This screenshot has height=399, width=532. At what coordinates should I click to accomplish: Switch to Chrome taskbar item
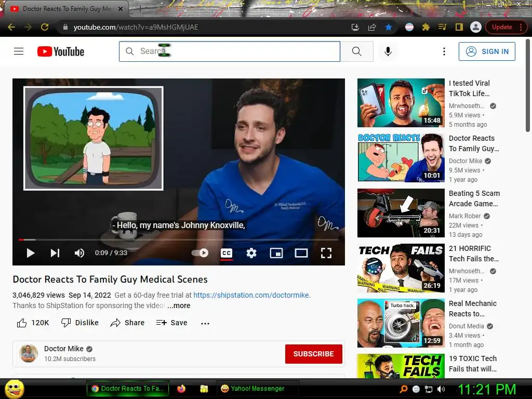pyautogui.click(x=129, y=389)
